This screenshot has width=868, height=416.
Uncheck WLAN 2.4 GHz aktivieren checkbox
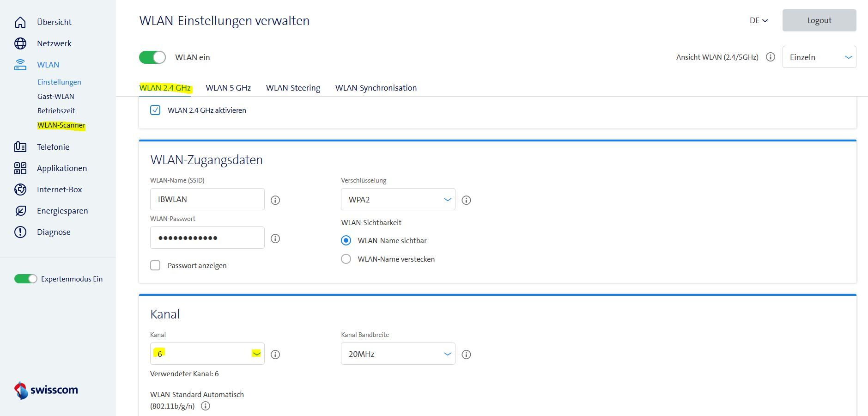155,110
